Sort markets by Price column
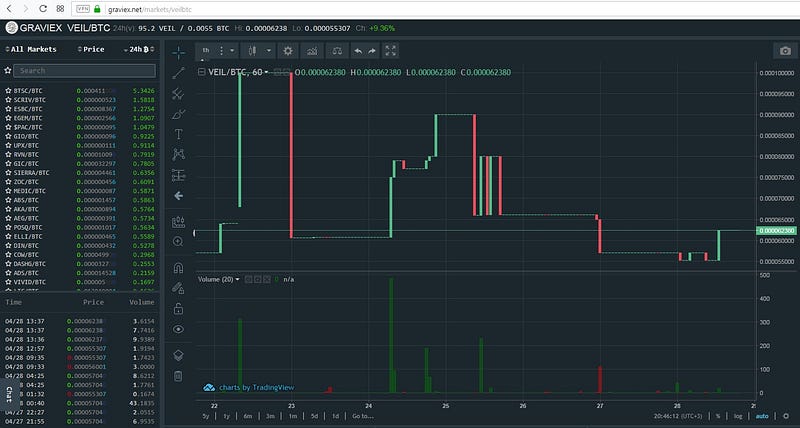Viewport: 800px width, 428px height. tap(91, 49)
